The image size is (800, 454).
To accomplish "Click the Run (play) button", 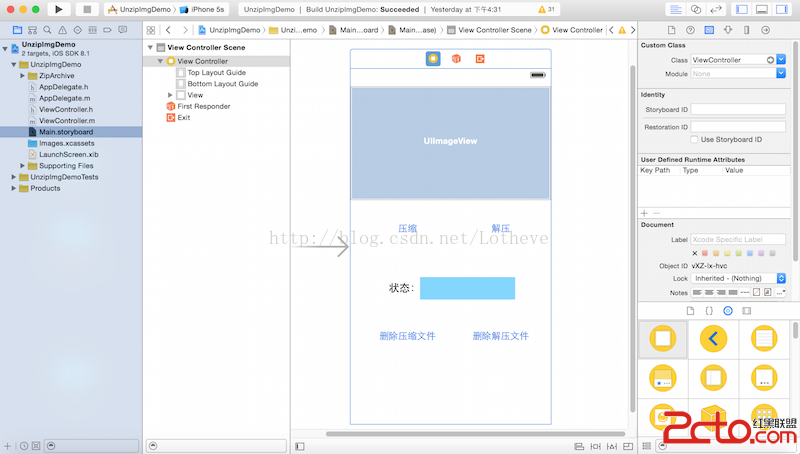I will point(59,9).
